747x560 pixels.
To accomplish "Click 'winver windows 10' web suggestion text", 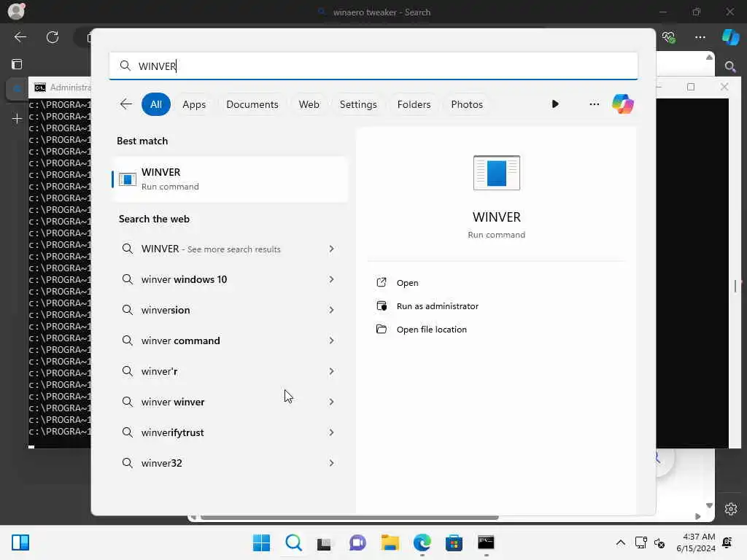I will [184, 279].
